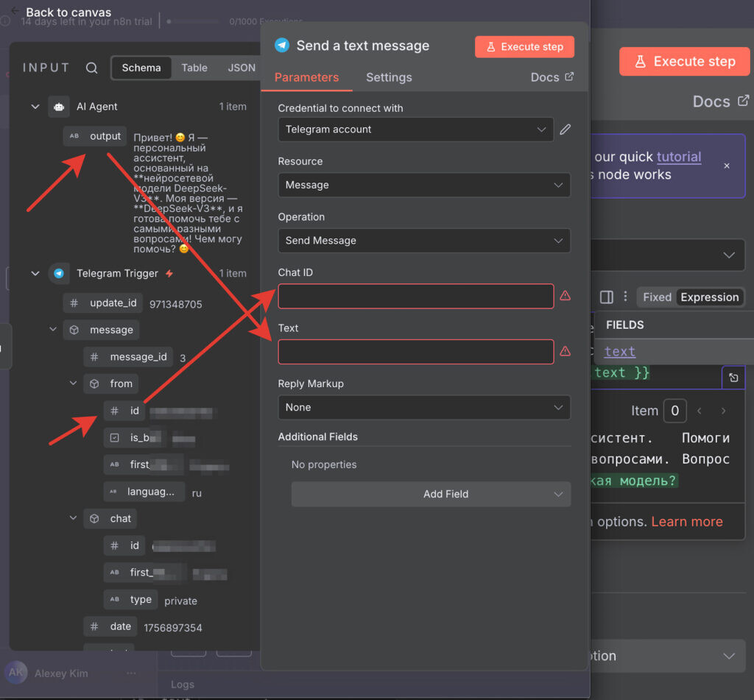Switch the field mode to Expression
Image resolution: width=754 pixels, height=700 pixels.
coord(709,297)
